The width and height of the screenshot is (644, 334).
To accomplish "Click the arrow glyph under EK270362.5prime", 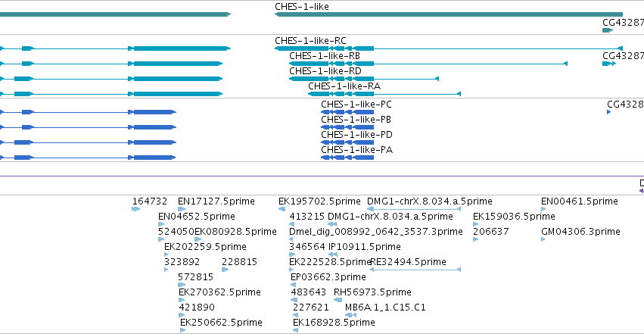I will coord(182,301).
